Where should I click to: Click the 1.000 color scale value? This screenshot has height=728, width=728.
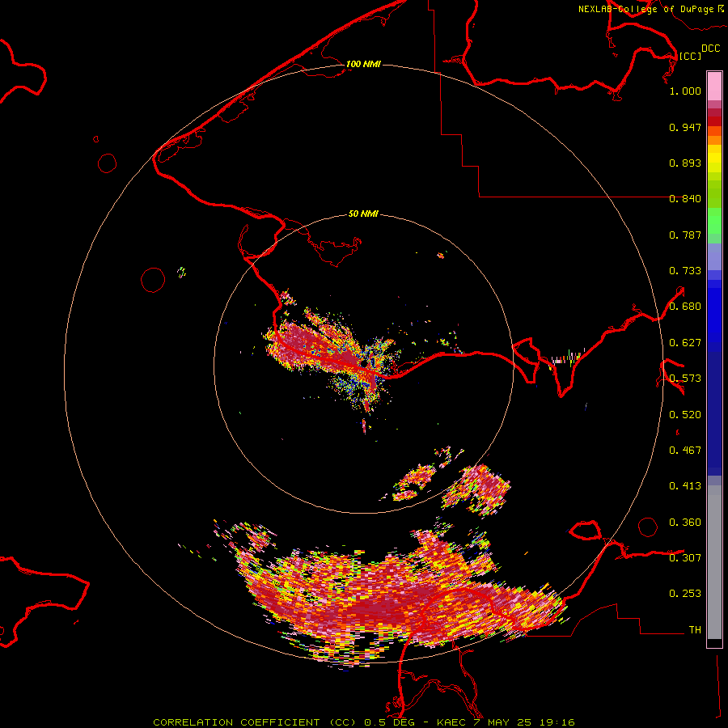pyautogui.click(x=685, y=91)
